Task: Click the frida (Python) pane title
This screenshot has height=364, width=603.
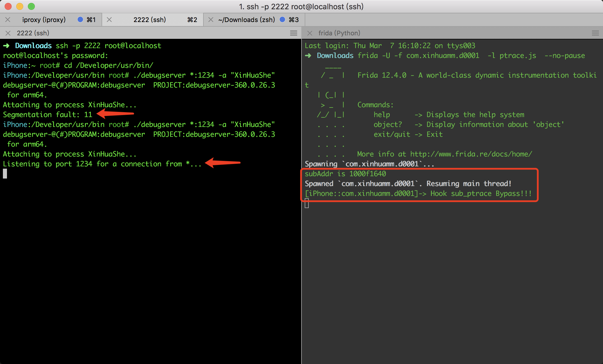Action: pos(339,33)
